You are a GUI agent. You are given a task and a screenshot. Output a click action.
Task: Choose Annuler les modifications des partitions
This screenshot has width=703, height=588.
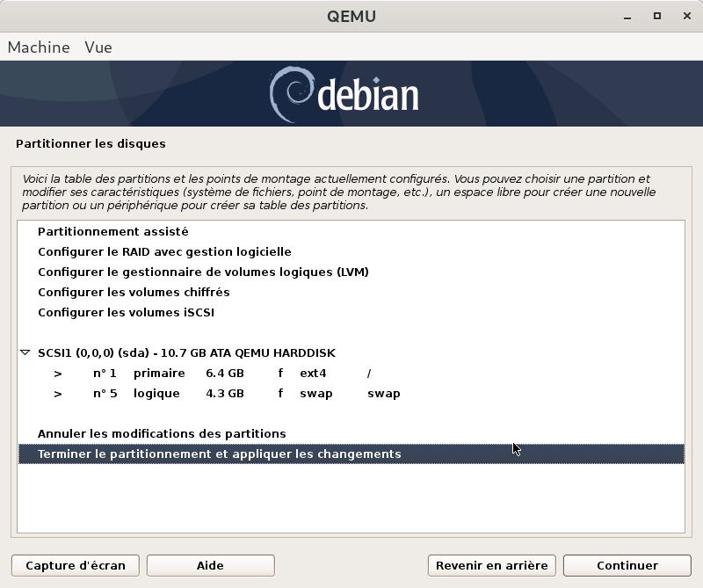pos(162,434)
